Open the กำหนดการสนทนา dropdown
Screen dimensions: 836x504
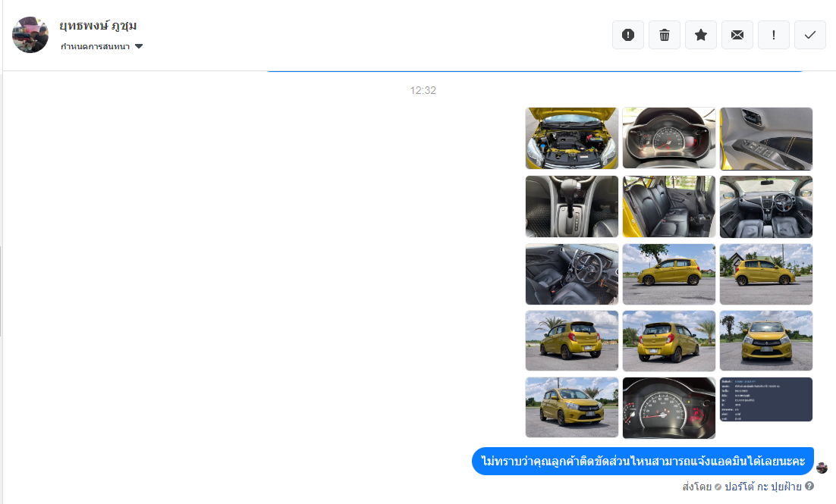[x=102, y=46]
